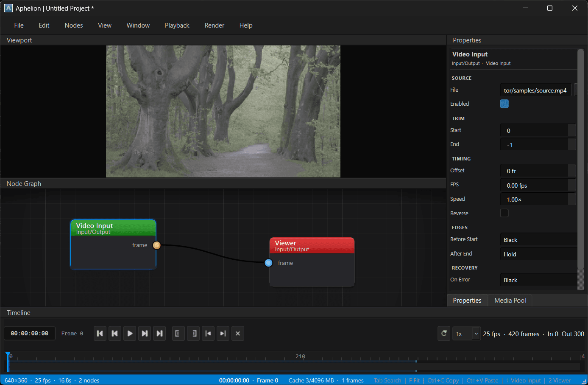
Task: Click the Viewer node's frame input port
Action: click(268, 263)
